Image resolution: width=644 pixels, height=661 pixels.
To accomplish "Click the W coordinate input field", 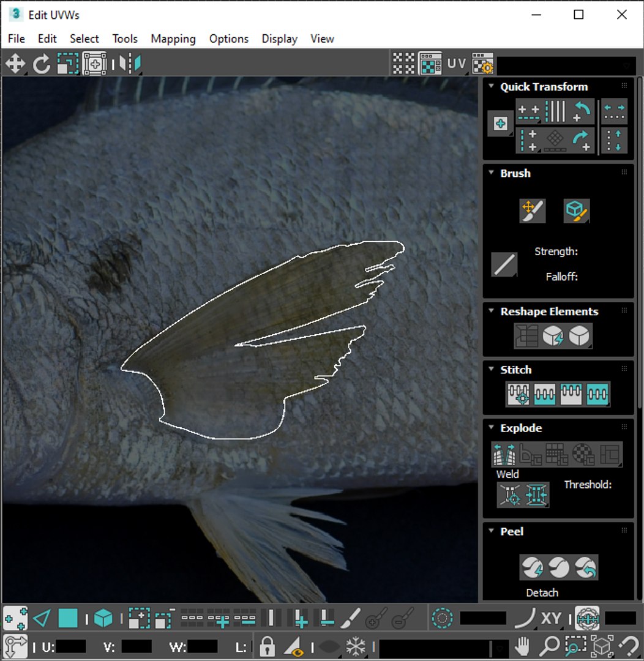I will click(203, 647).
